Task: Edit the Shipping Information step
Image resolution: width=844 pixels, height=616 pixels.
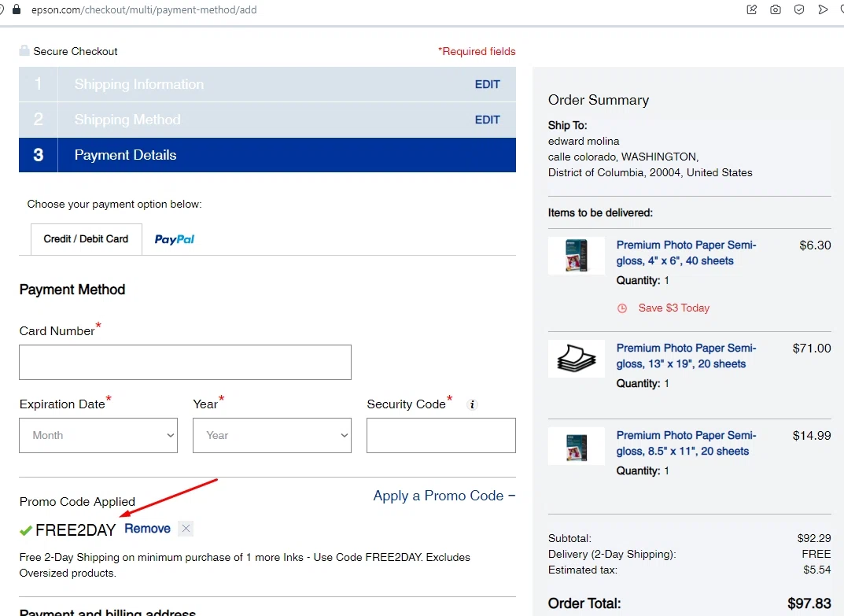Action: point(487,84)
